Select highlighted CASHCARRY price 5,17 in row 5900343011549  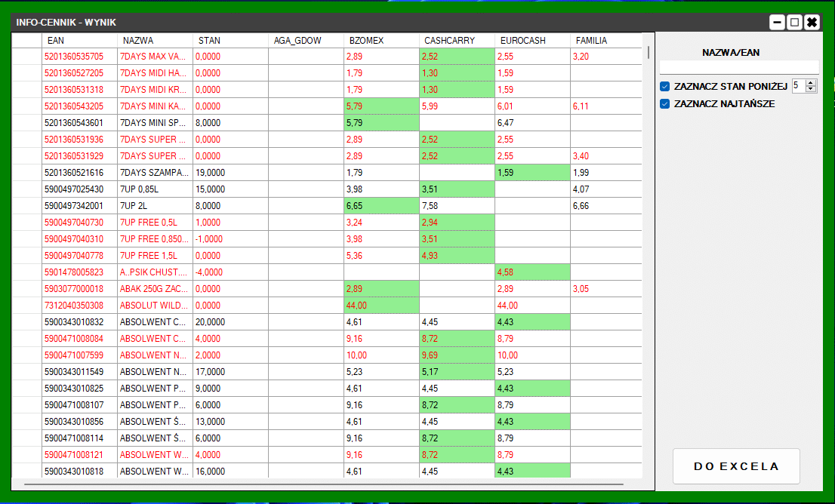click(458, 371)
